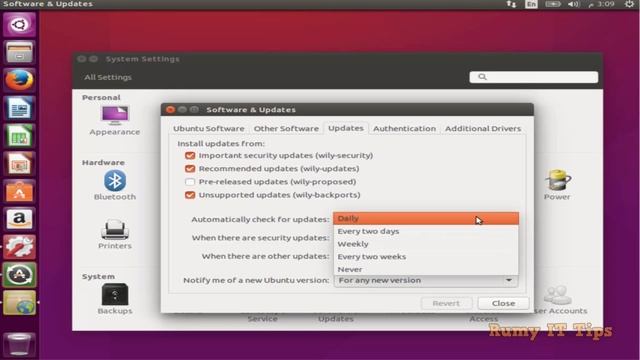This screenshot has width=640, height=360.
Task: Open the En keyboard layout indicator
Action: (x=531, y=4)
